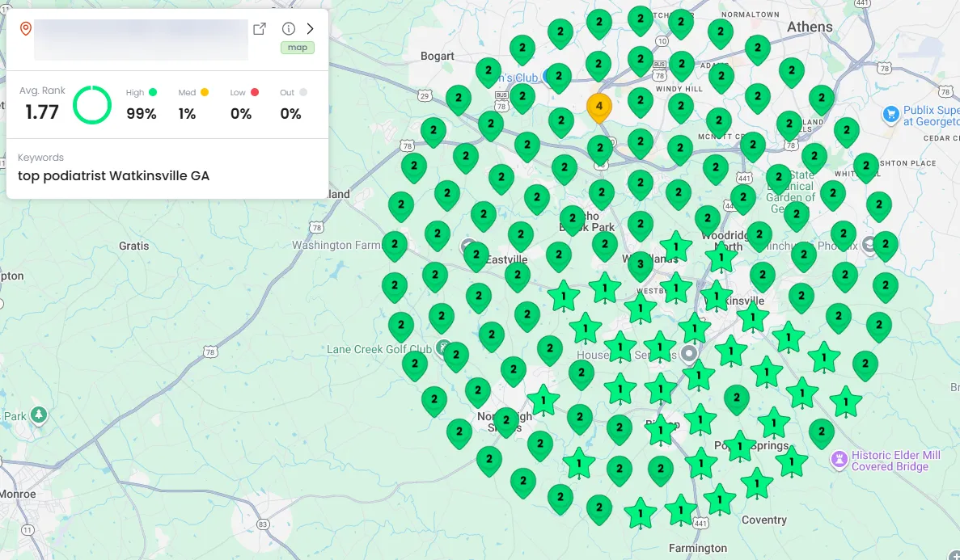Click the green rank 3 map pin
The width and height of the screenshot is (960, 560).
pos(641,266)
